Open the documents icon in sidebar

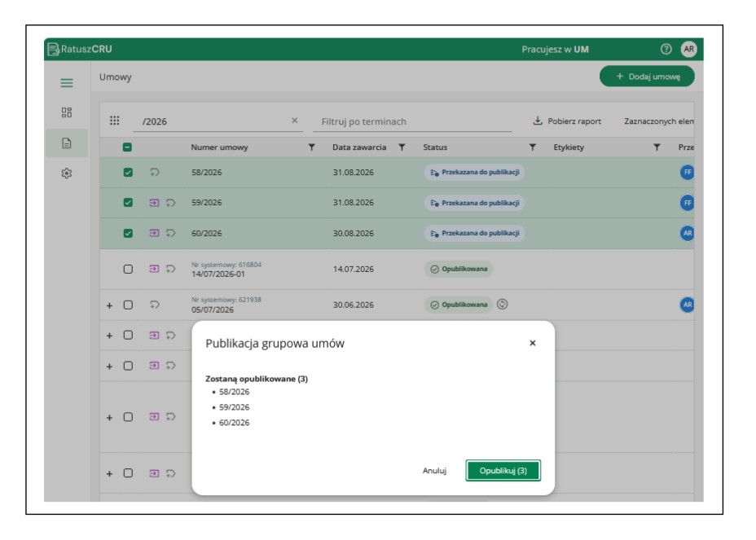[x=67, y=143]
